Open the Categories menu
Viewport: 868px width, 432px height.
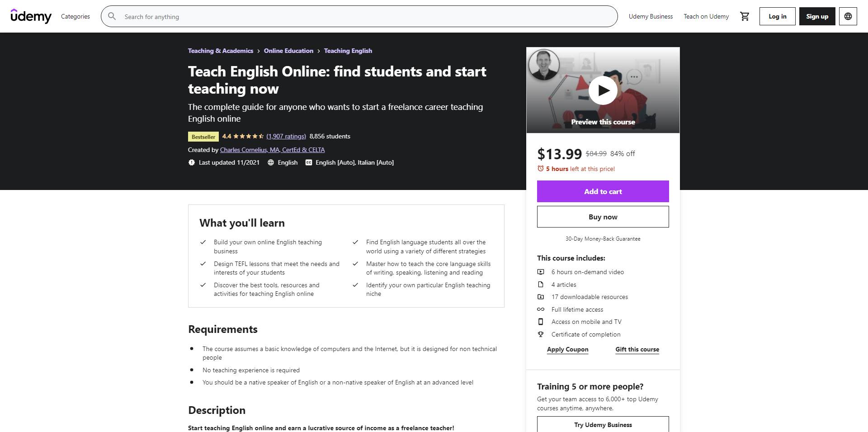pos(75,16)
